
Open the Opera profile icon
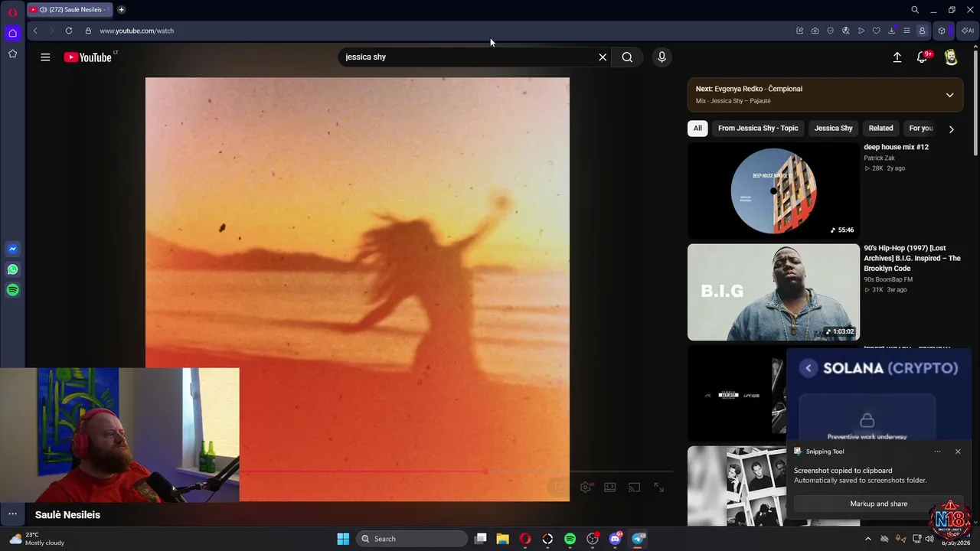click(x=922, y=31)
